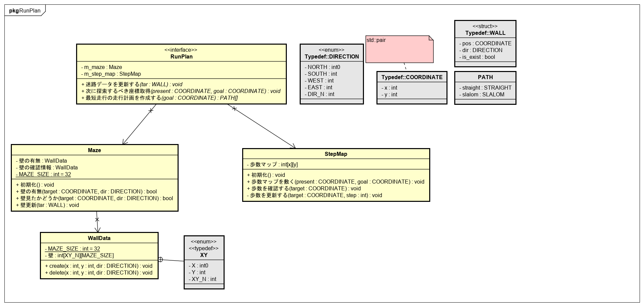Click the 初期化() operation in Maze
The width and height of the screenshot is (644, 307).
[x=35, y=185]
